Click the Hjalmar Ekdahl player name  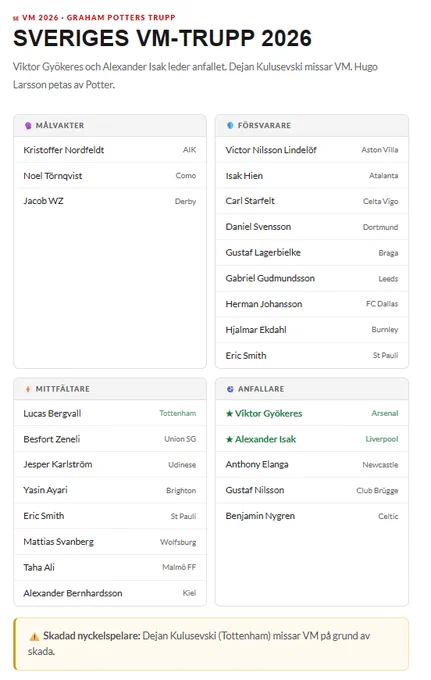(256, 330)
